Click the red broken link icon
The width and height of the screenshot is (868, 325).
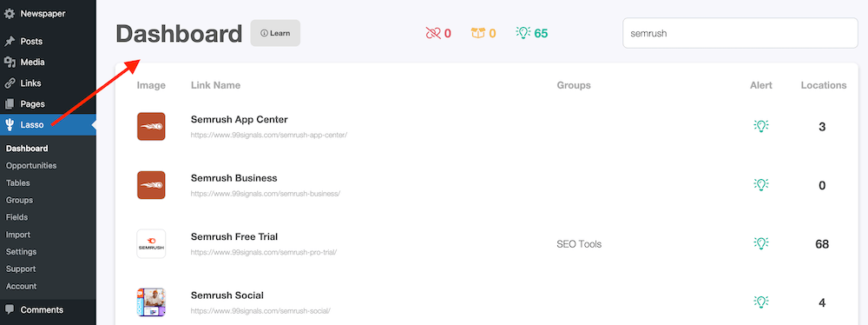(433, 33)
